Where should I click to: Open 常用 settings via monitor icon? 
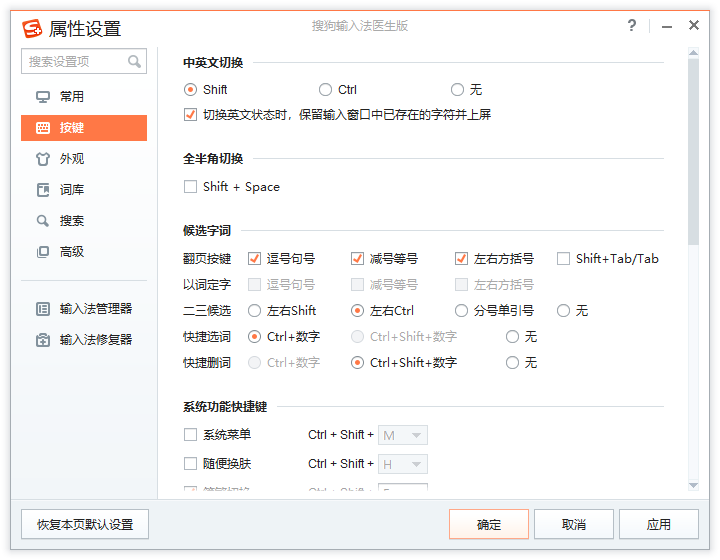point(43,97)
